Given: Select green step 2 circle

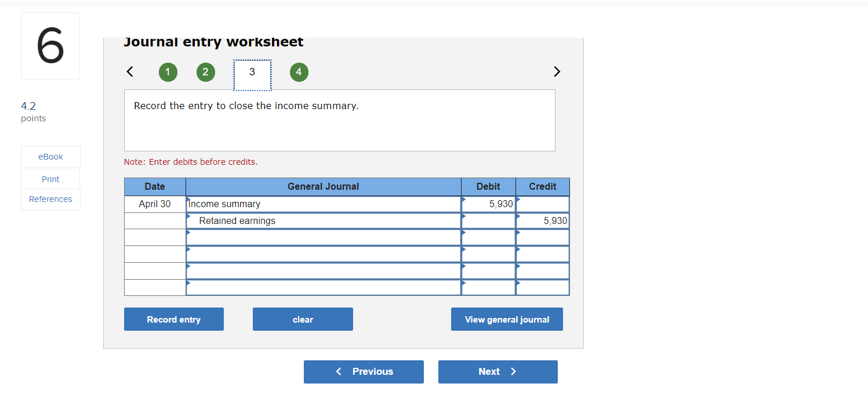Looking at the screenshot, I should pyautogui.click(x=206, y=72).
